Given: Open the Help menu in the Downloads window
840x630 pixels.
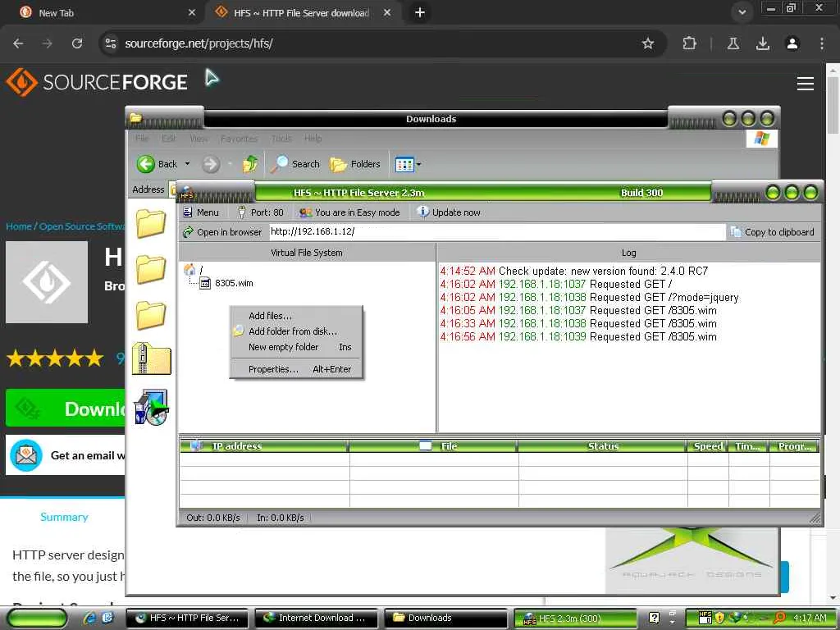Looking at the screenshot, I should pyautogui.click(x=313, y=138).
